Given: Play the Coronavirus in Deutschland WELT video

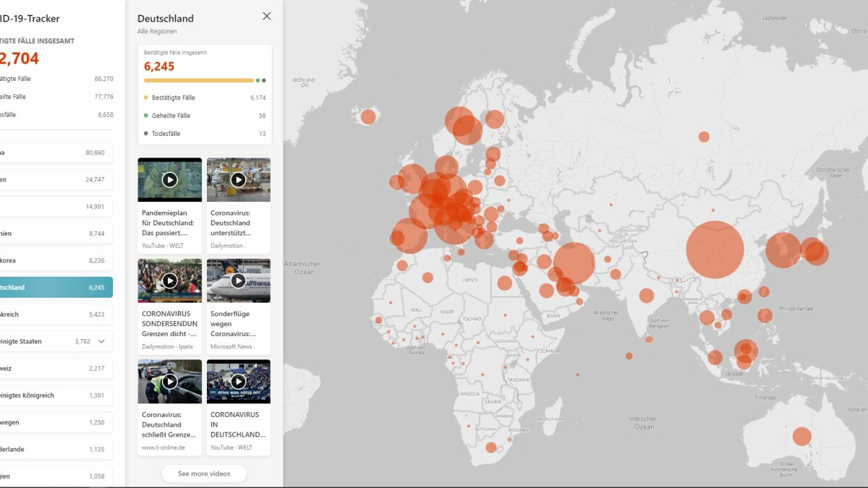Looking at the screenshot, I should point(238,381).
